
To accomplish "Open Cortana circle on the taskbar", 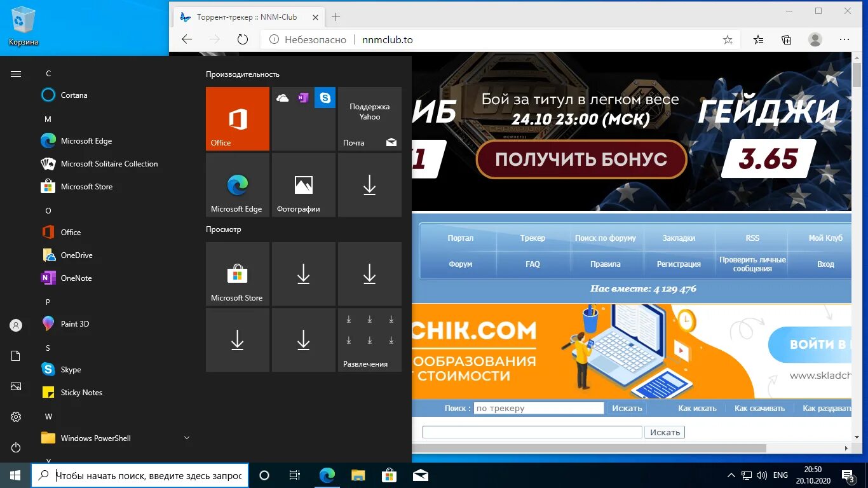I will (264, 475).
